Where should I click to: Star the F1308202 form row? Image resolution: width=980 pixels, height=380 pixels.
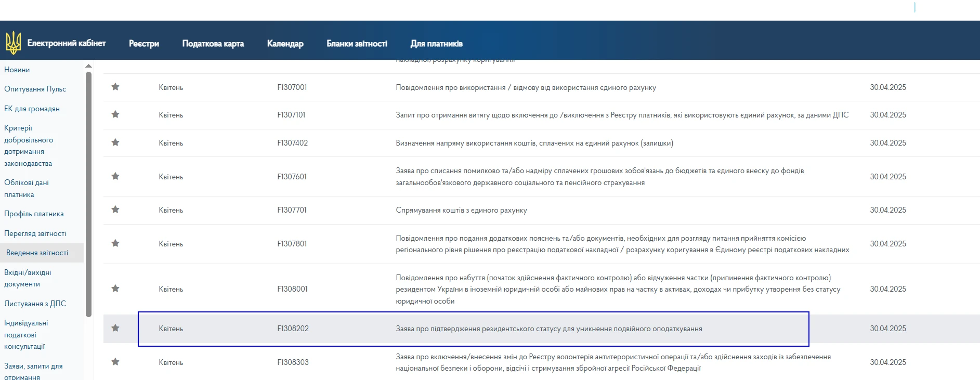click(115, 328)
